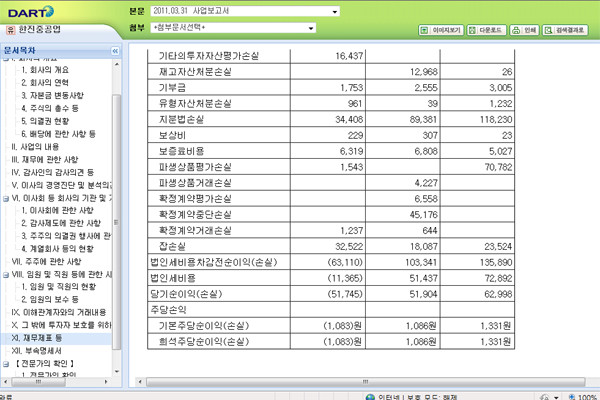Click down arrow of tree scrollbar
Viewport: 600px width, 400px height.
117,371
